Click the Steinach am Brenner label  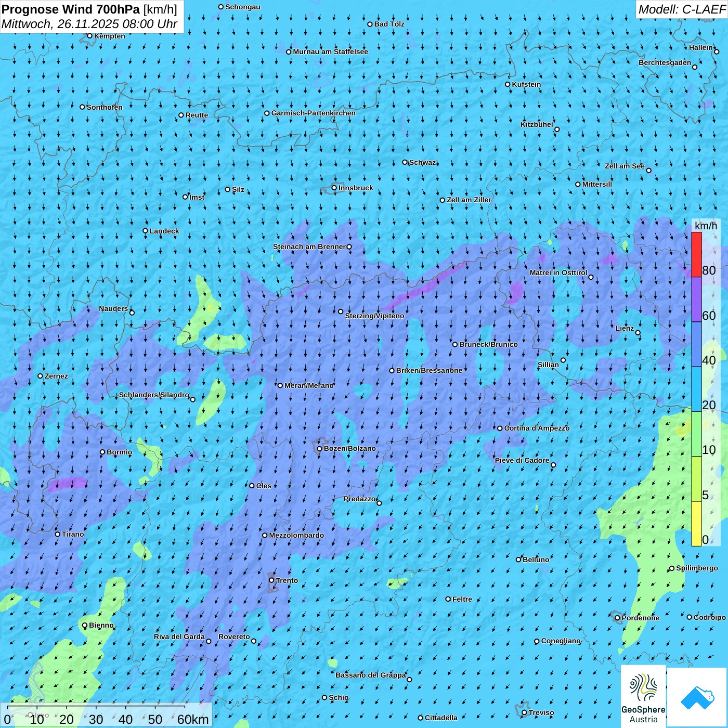tap(309, 246)
